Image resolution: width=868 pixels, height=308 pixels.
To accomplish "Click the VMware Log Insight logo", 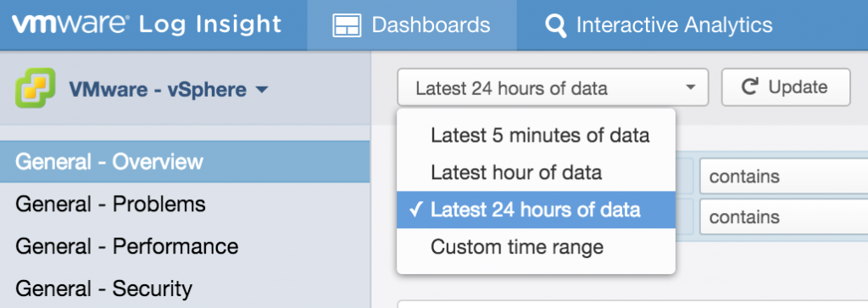I will 147,25.
